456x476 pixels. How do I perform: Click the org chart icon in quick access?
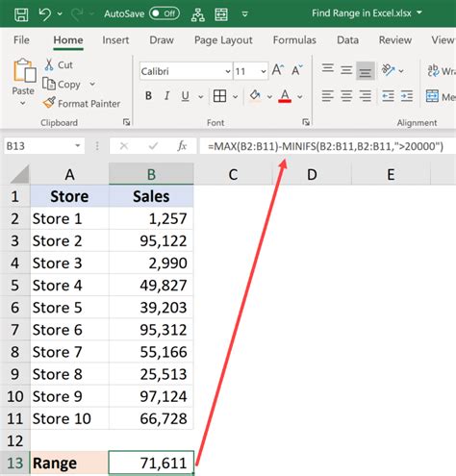coord(198,14)
